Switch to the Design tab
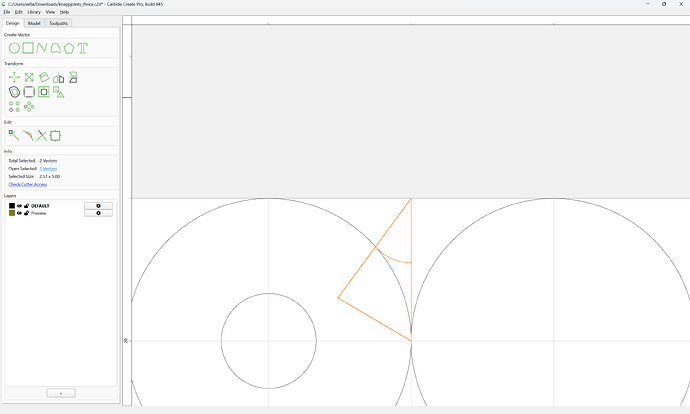The height and width of the screenshot is (414, 690). [12, 23]
